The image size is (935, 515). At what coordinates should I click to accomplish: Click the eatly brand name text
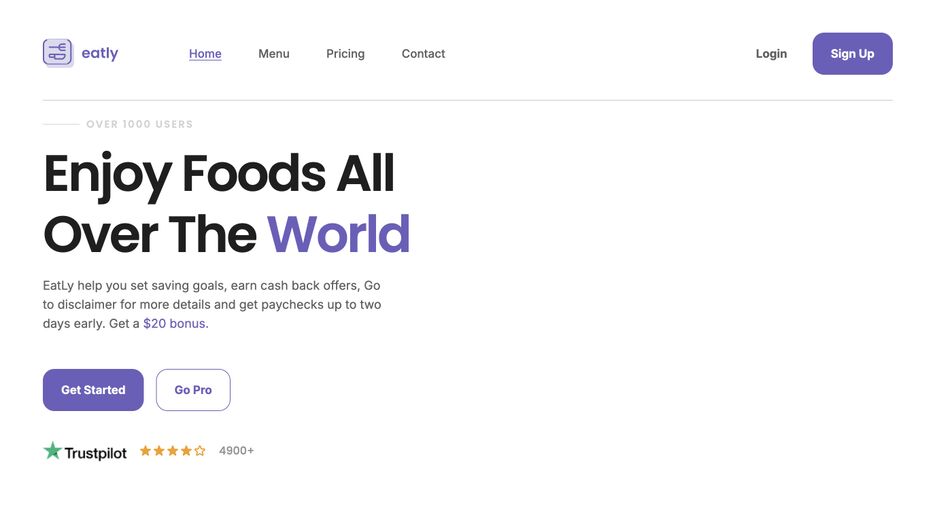click(x=100, y=54)
